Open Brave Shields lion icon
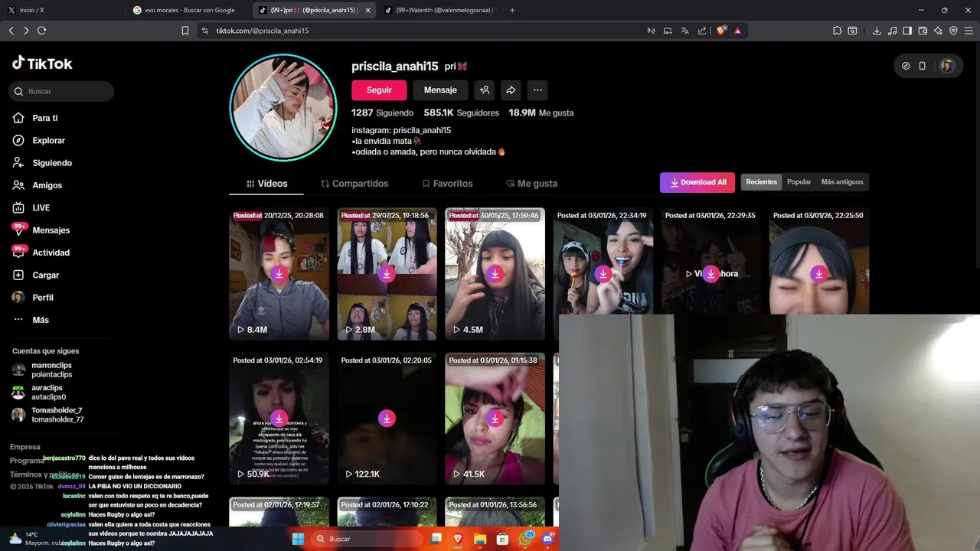This screenshot has height=551, width=980. click(720, 31)
